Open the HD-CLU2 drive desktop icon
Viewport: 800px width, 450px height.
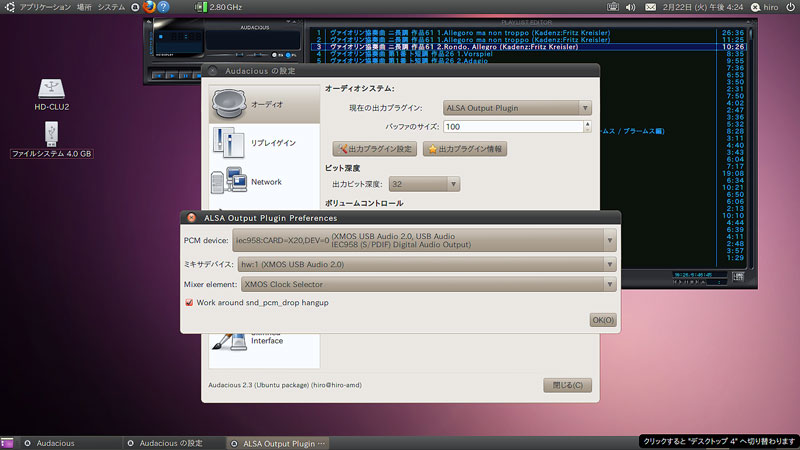[x=52, y=94]
